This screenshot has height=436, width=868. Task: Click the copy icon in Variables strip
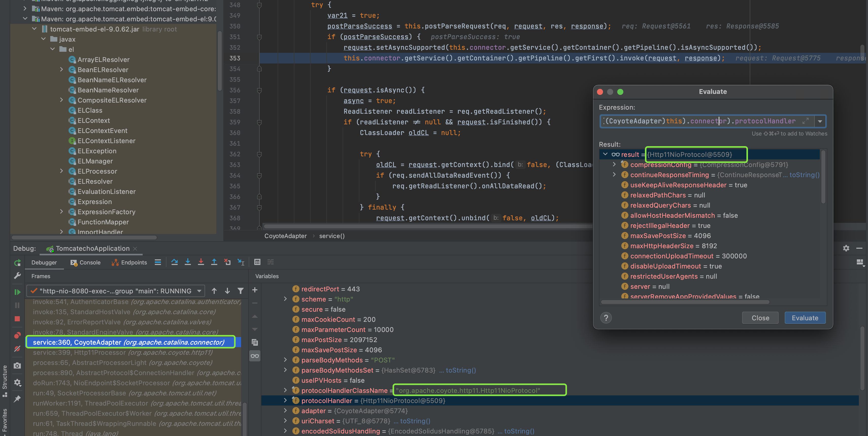click(x=255, y=342)
